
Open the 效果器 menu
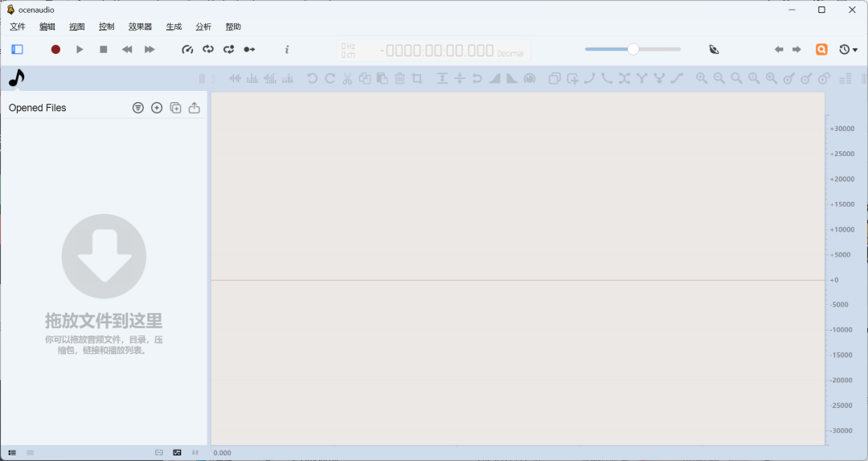point(140,27)
